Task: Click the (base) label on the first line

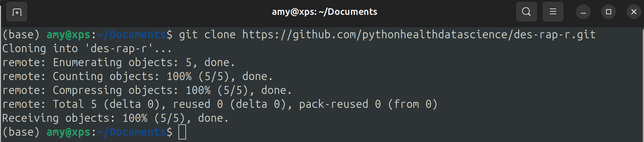Action: pos(21,34)
